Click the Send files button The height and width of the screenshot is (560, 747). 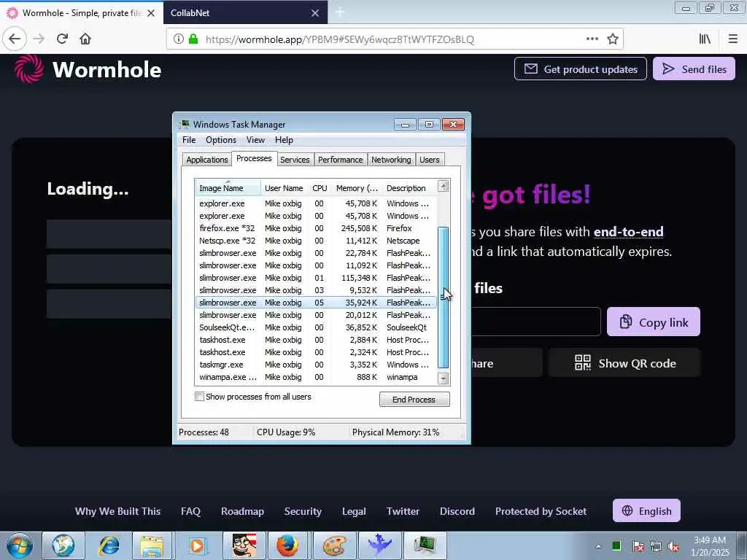[694, 69]
